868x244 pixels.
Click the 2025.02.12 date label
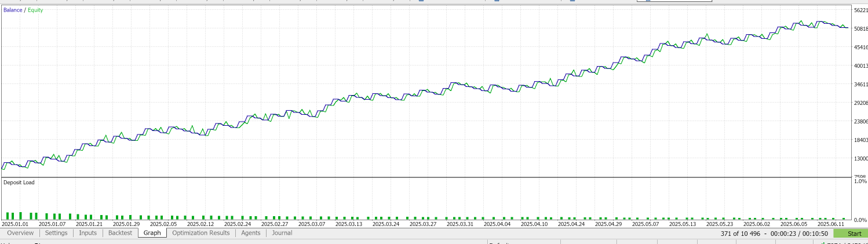(x=200, y=224)
